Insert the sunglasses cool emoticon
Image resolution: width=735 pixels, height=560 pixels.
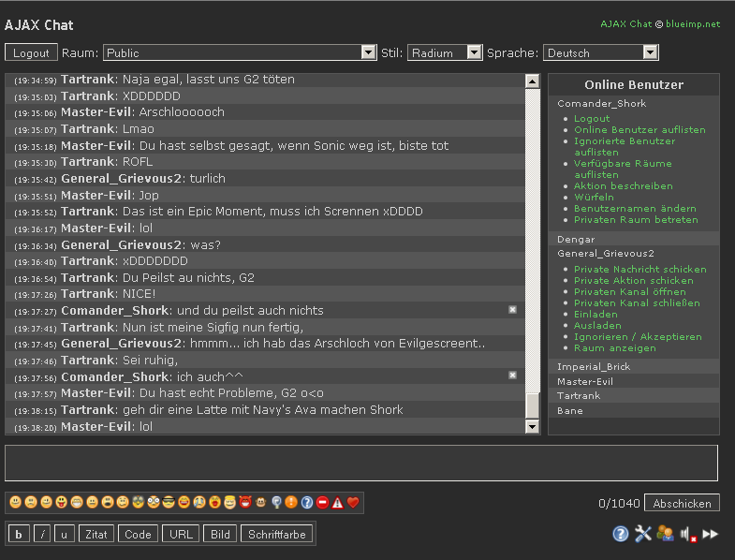click(169, 503)
